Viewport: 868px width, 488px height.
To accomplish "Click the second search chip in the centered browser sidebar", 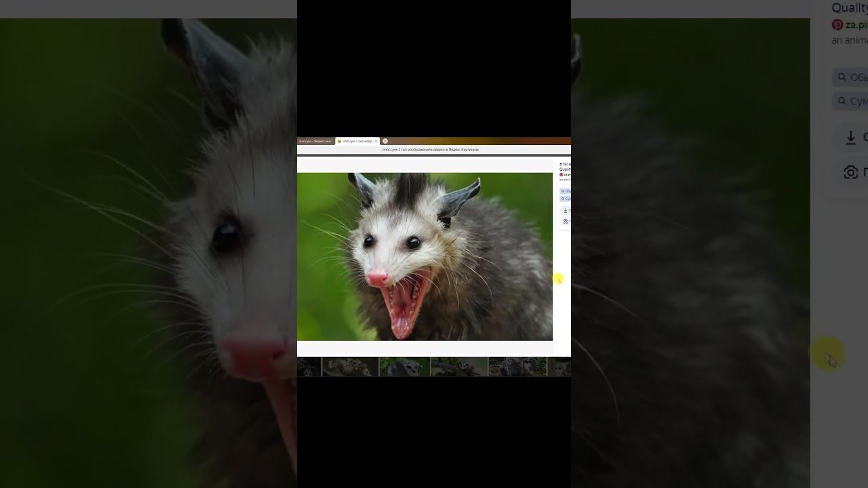I will click(566, 199).
